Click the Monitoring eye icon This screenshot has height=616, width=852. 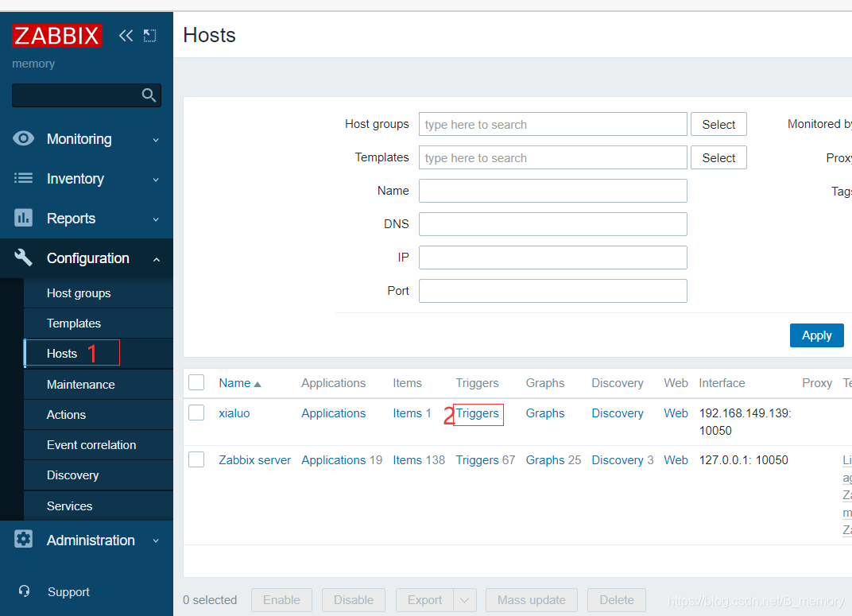coord(23,138)
